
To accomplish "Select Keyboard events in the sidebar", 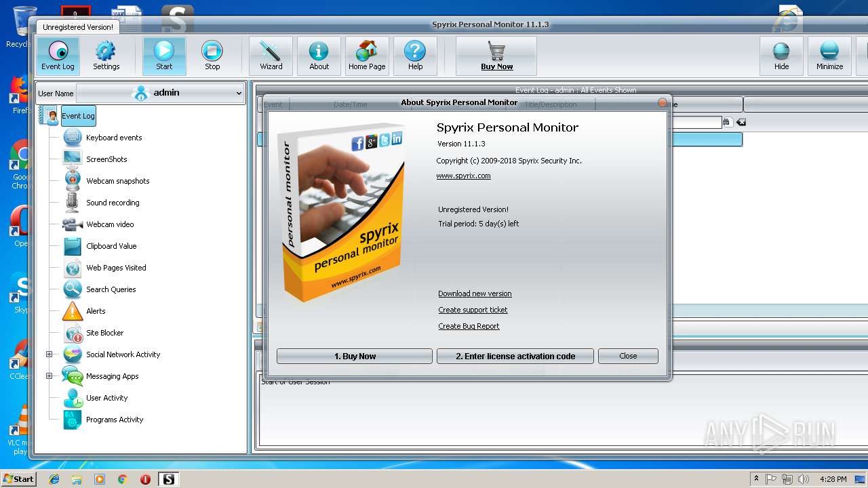I will [x=114, y=138].
